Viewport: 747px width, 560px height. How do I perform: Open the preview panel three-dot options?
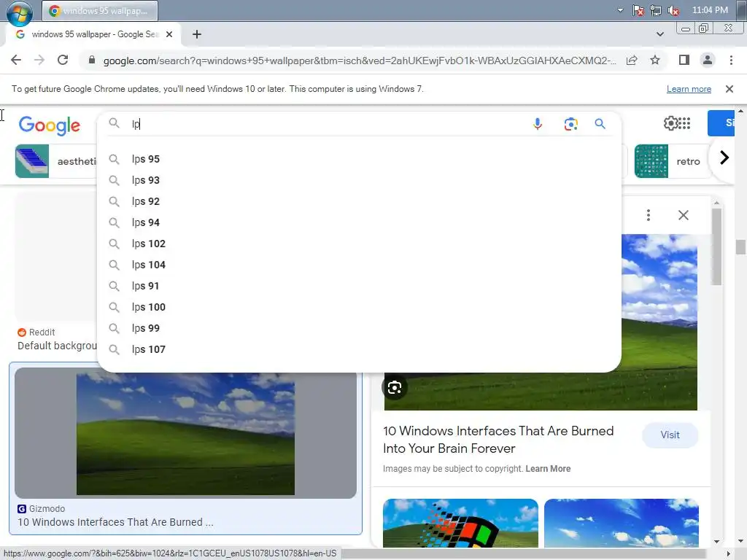pyautogui.click(x=649, y=215)
